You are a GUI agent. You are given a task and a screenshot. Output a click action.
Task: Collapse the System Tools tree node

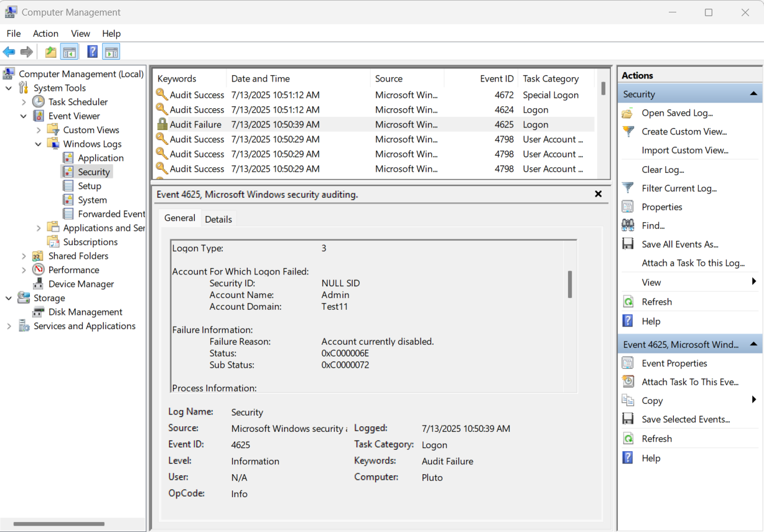click(9, 88)
